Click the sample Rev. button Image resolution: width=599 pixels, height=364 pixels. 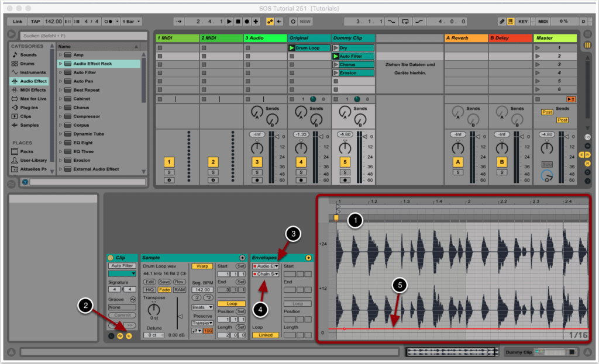[179, 282]
